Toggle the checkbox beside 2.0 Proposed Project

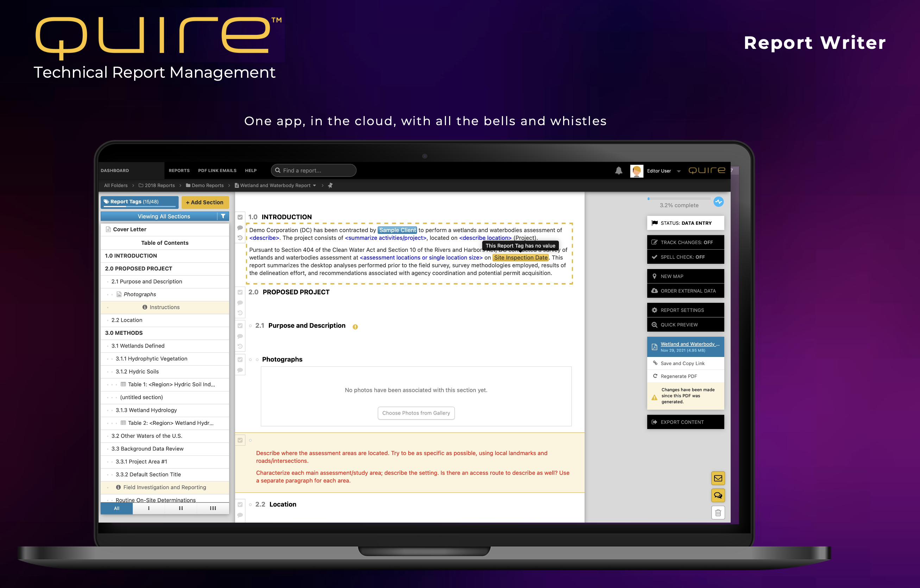click(x=240, y=293)
